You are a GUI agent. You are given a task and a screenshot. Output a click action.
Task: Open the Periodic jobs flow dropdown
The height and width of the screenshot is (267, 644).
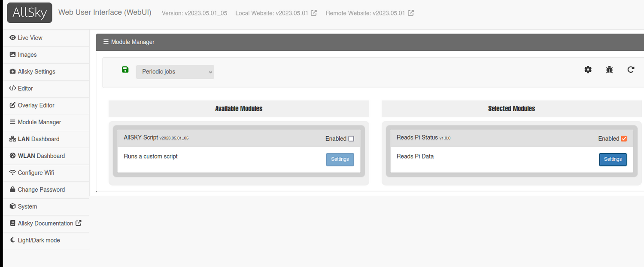[175, 72]
